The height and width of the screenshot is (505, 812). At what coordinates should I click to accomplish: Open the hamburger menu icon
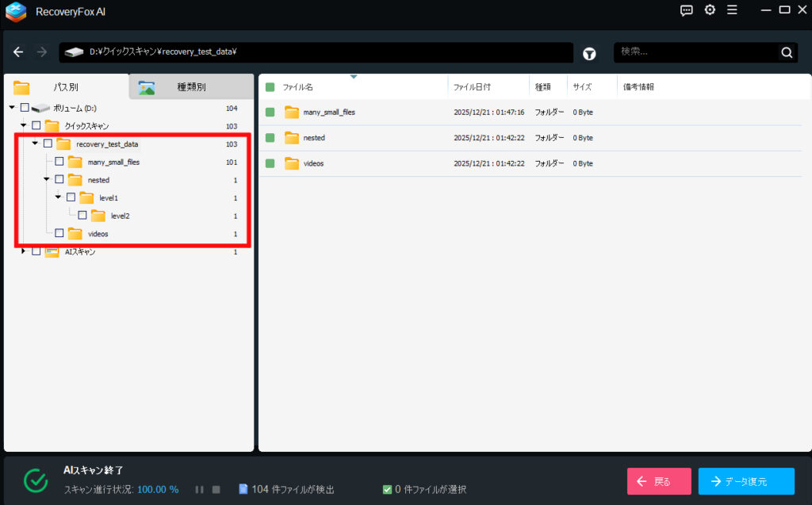point(732,10)
